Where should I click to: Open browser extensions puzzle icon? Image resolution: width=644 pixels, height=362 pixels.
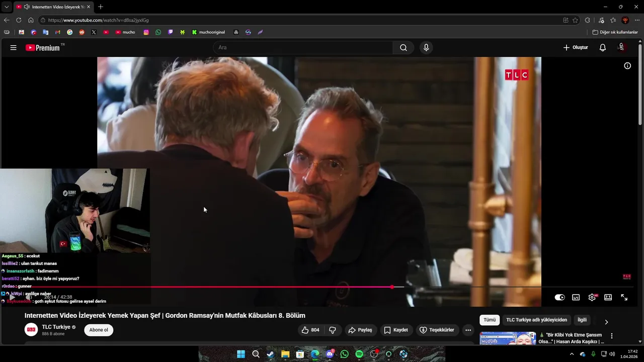tap(588, 20)
